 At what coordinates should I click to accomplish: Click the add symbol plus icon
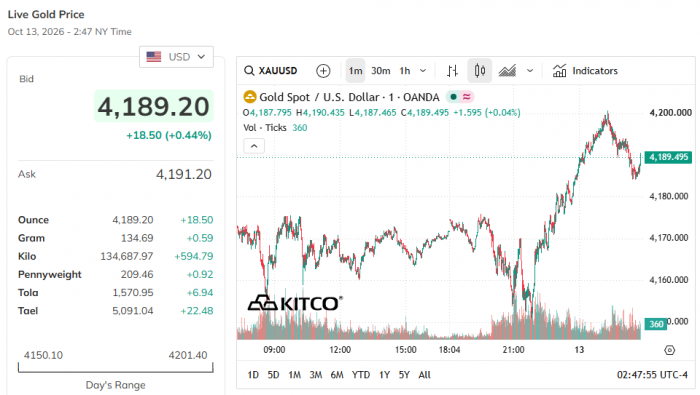click(x=323, y=71)
